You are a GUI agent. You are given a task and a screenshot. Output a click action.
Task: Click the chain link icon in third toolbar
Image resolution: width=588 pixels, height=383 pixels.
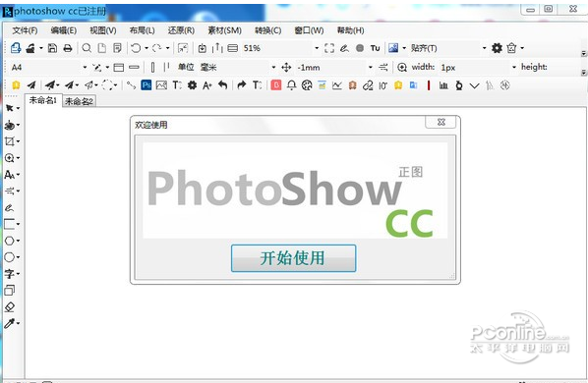[x=368, y=85]
